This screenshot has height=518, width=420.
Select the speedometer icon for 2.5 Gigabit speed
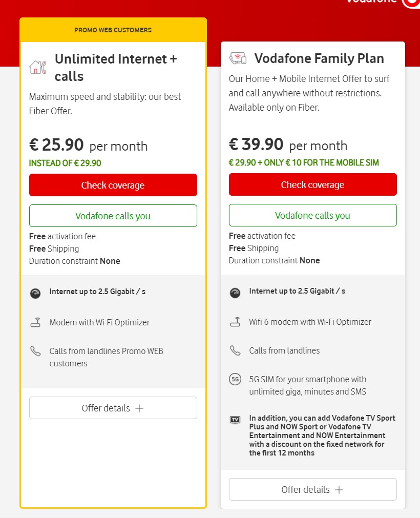point(35,293)
